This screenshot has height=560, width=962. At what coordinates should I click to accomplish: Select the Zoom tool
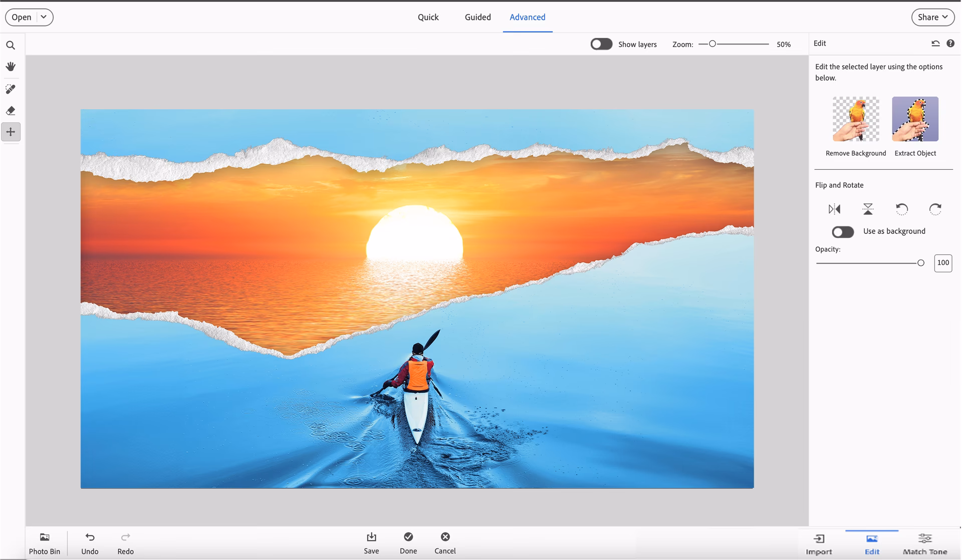11,45
